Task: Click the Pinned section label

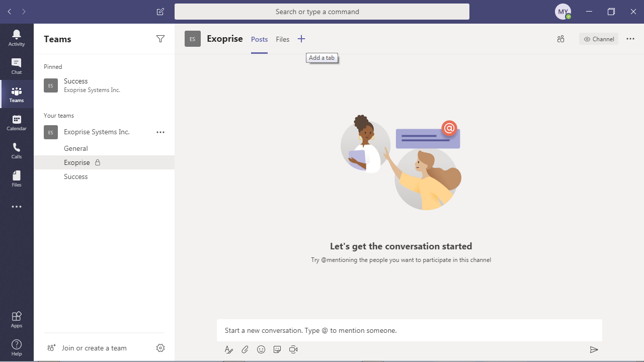Action: click(x=53, y=67)
